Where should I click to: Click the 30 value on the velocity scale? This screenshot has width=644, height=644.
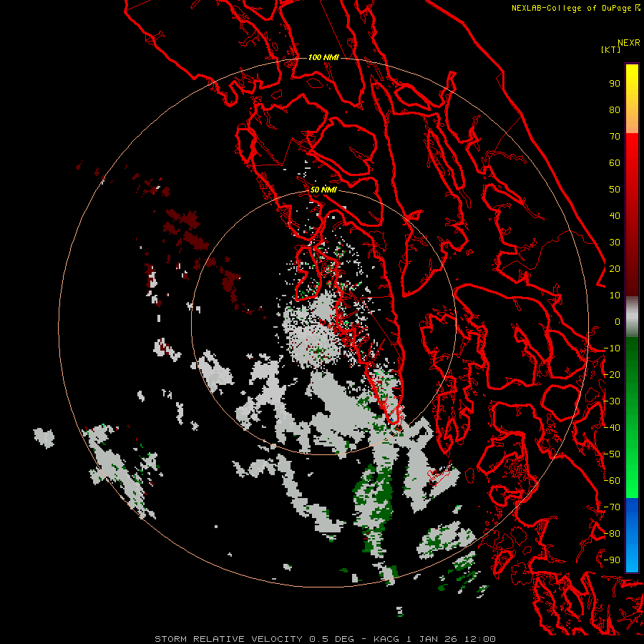point(615,243)
